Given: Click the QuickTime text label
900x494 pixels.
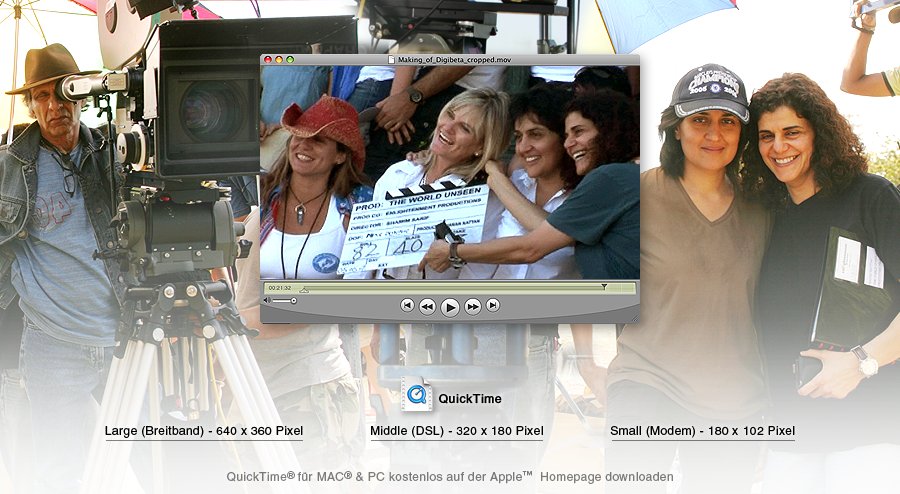Looking at the screenshot, I should click(470, 399).
